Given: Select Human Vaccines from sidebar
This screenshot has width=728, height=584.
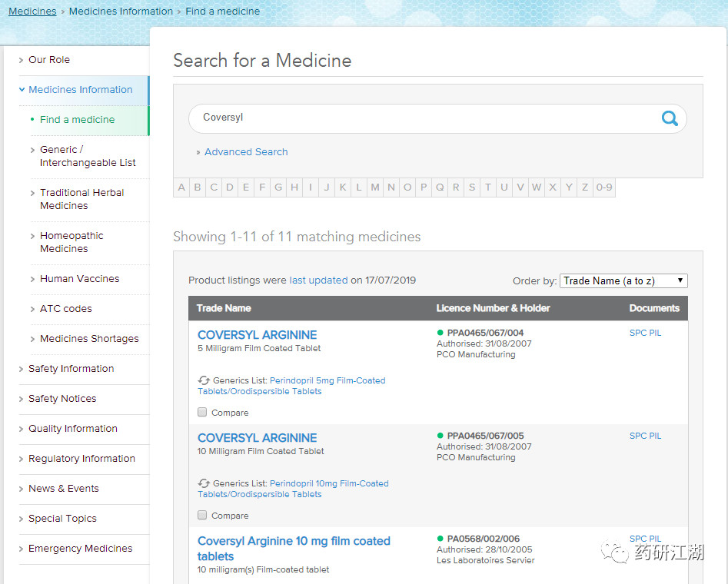Looking at the screenshot, I should (x=79, y=279).
